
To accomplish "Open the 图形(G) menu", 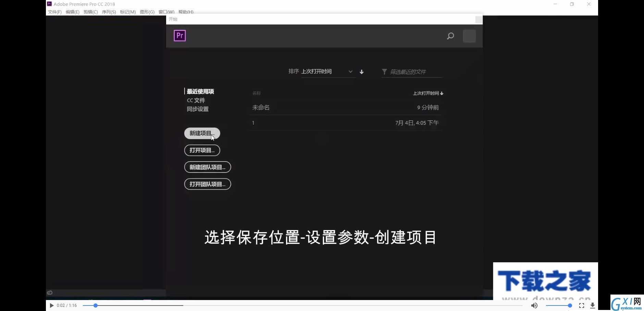I will (x=147, y=12).
